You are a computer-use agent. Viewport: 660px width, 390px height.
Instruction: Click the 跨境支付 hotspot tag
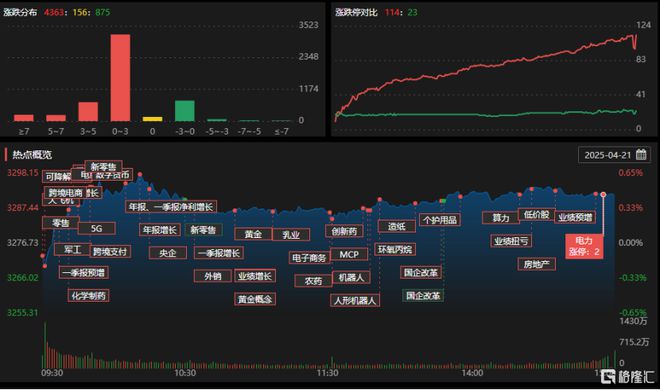[110, 252]
